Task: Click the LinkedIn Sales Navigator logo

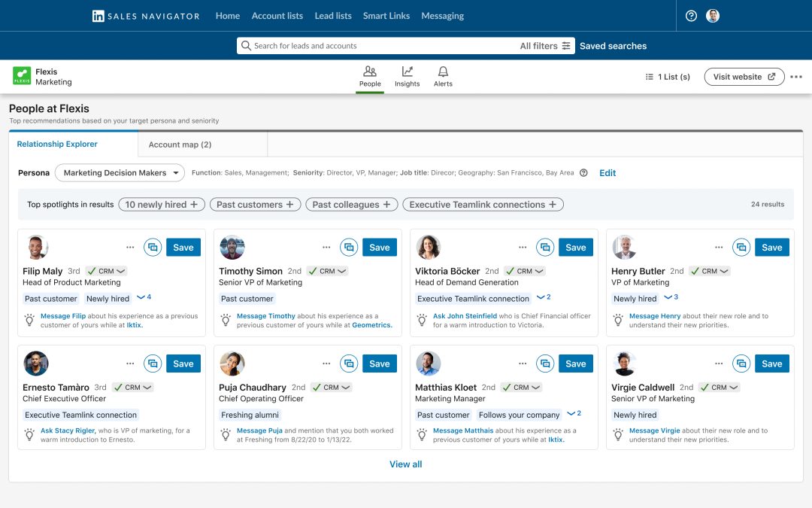Action: [146, 16]
